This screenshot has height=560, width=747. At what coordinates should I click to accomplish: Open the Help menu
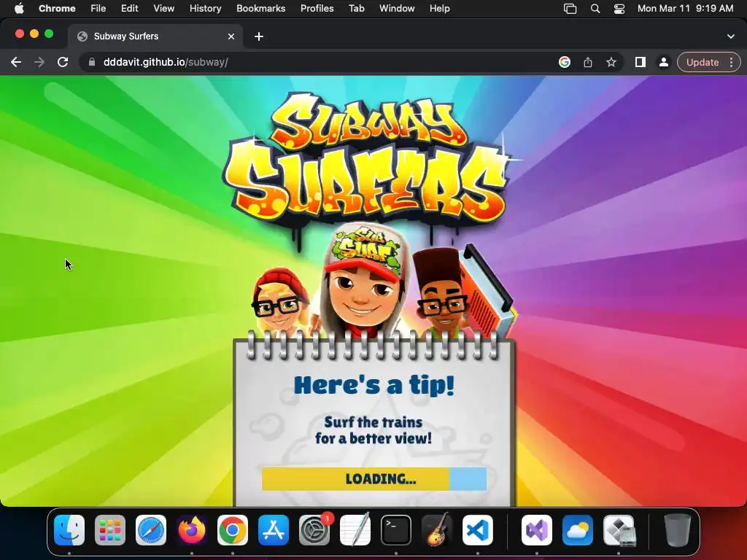[x=439, y=9]
